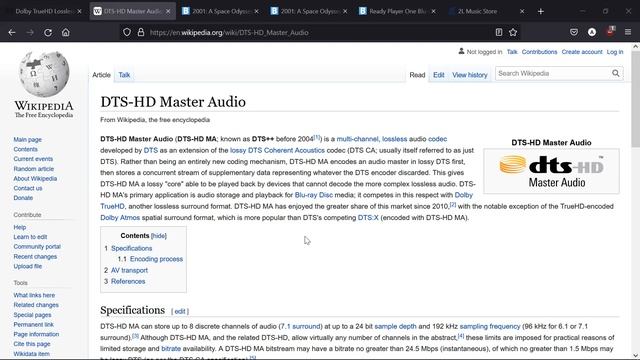Click the Wikipedia globe logo

[x=44, y=74]
